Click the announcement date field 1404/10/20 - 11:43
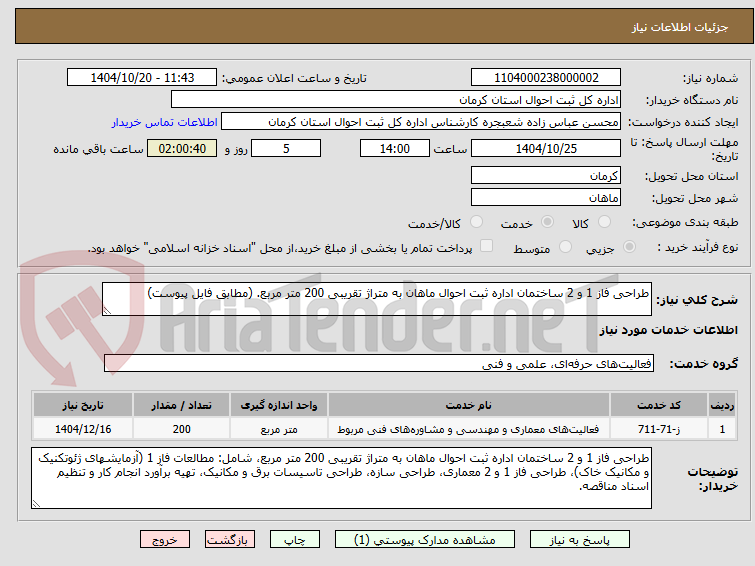The height and width of the screenshot is (566, 755). coord(142,77)
